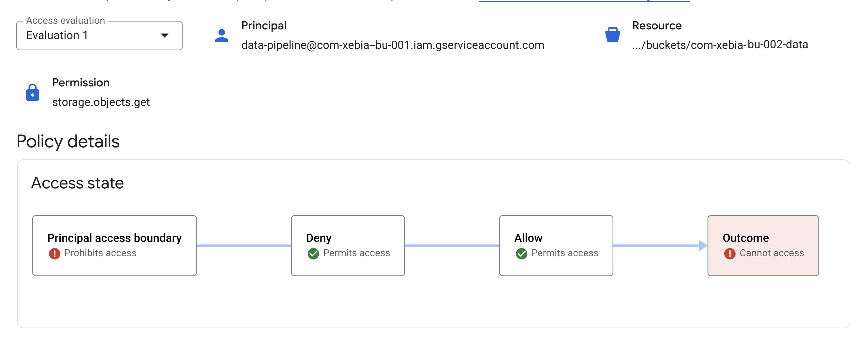The width and height of the screenshot is (868, 339).
Task: Click the Policy details heading
Action: click(68, 141)
